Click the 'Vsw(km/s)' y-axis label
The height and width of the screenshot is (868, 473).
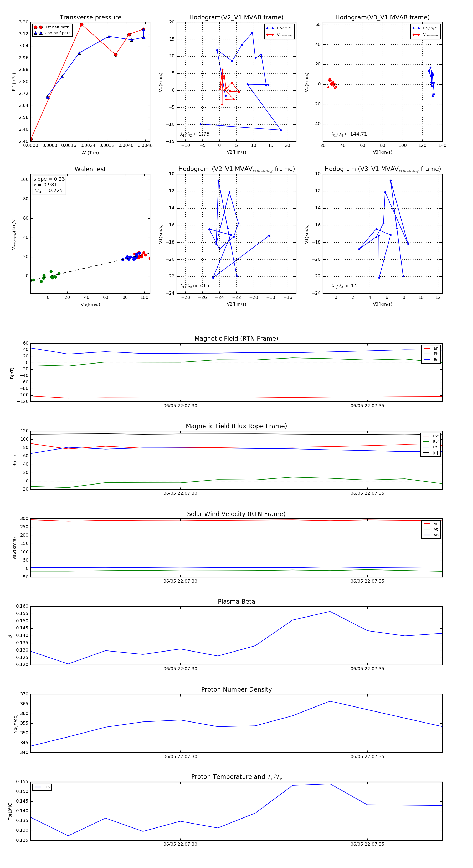click(x=14, y=549)
